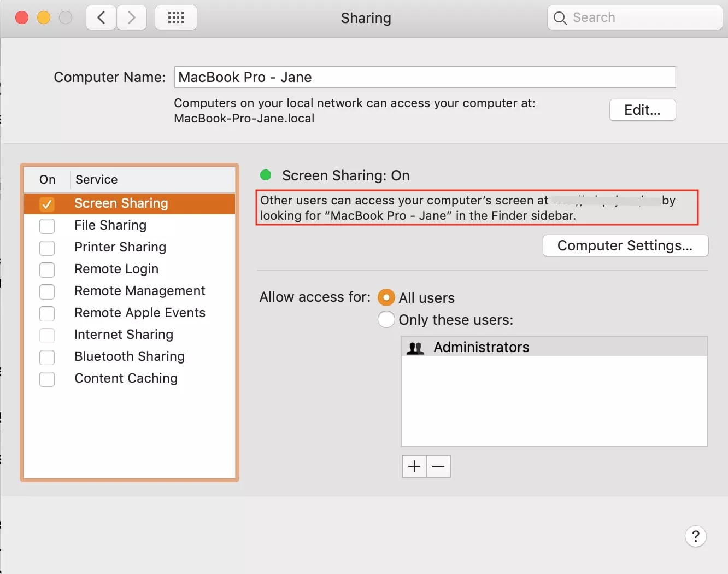The height and width of the screenshot is (574, 728).
Task: Select the All users radio button
Action: [386, 297]
